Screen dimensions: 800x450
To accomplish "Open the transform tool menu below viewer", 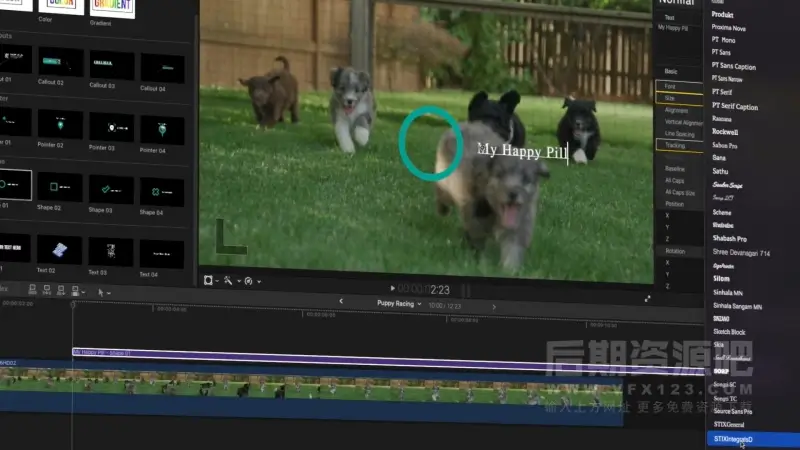I will [x=211, y=281].
